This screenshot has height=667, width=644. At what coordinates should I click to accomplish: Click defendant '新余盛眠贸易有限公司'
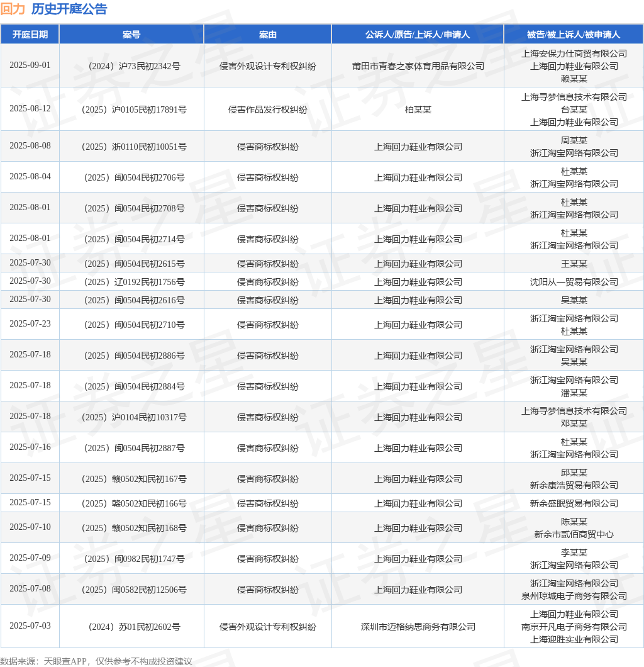(x=574, y=503)
